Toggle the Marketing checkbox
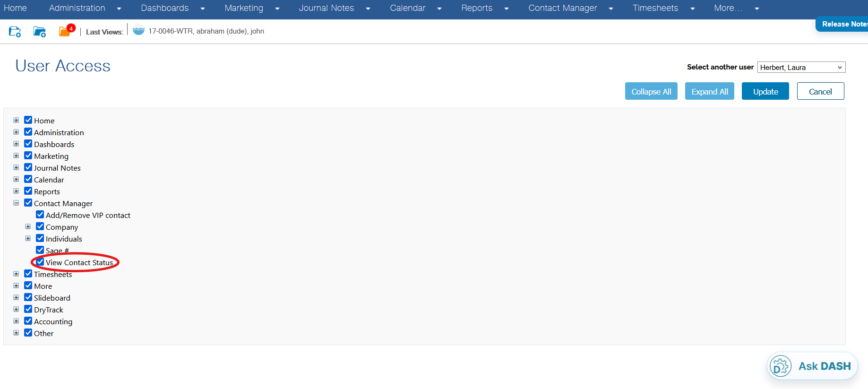 (28, 156)
